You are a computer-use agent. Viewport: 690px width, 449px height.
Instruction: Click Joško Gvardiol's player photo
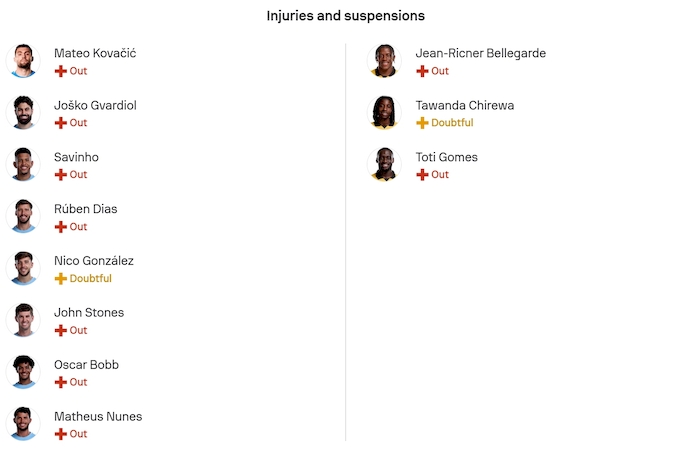pyautogui.click(x=22, y=113)
